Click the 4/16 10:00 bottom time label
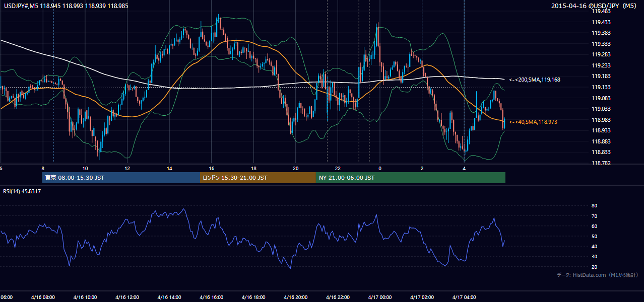Image resolution: width=644 pixels, height=302 pixels. click(85, 297)
